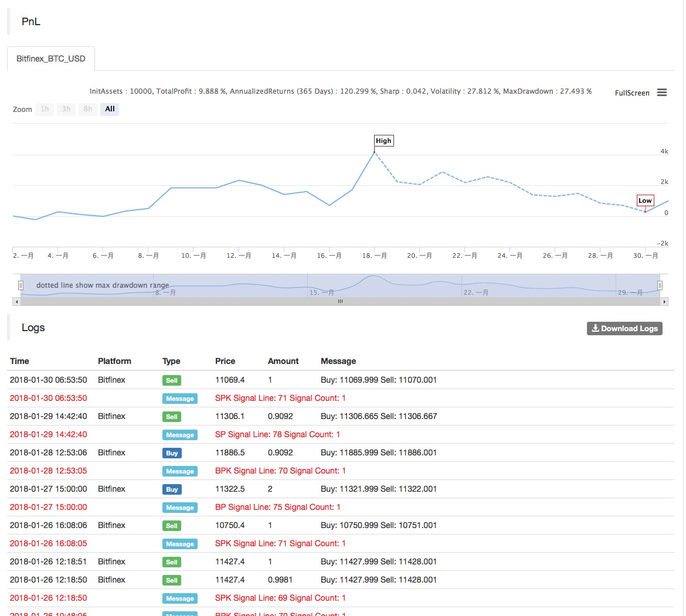
Task: Select the All zoom level
Action: pos(109,109)
